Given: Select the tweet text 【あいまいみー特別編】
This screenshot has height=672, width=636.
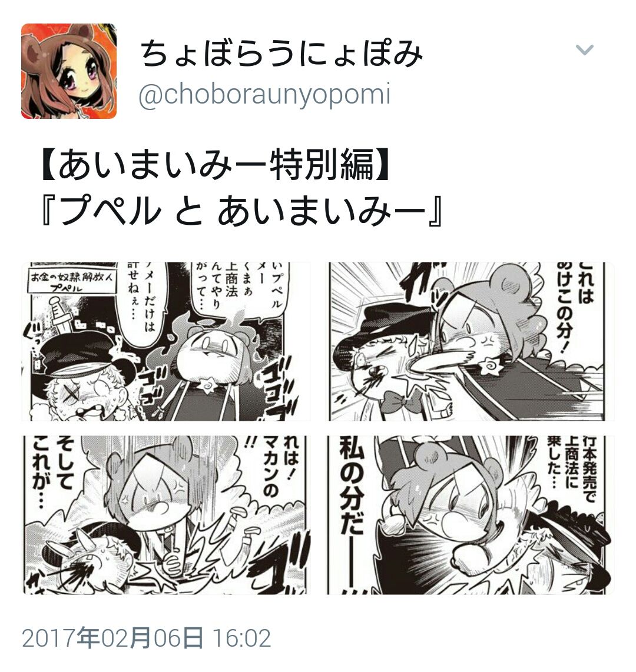Looking at the screenshot, I should coord(214,165).
